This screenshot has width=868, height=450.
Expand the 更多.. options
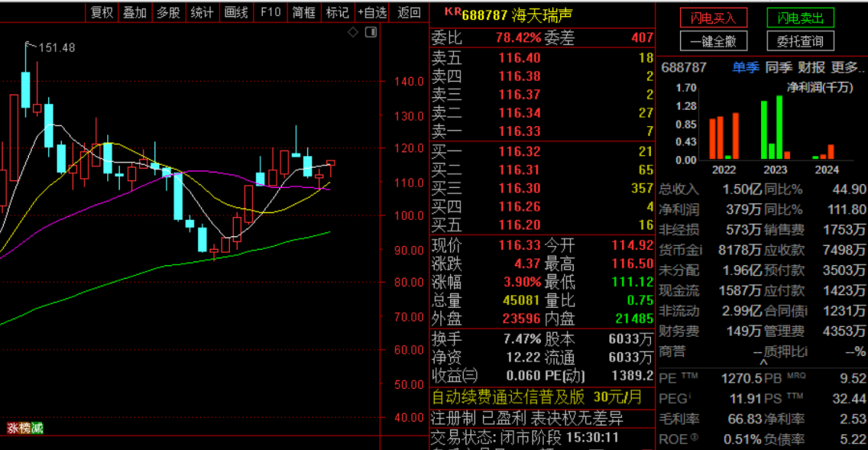pyautogui.click(x=847, y=67)
